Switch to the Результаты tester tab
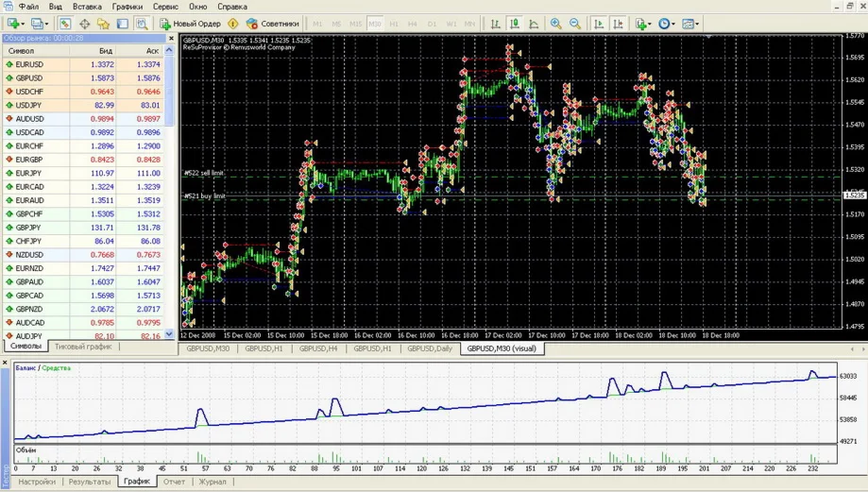 pos(90,482)
